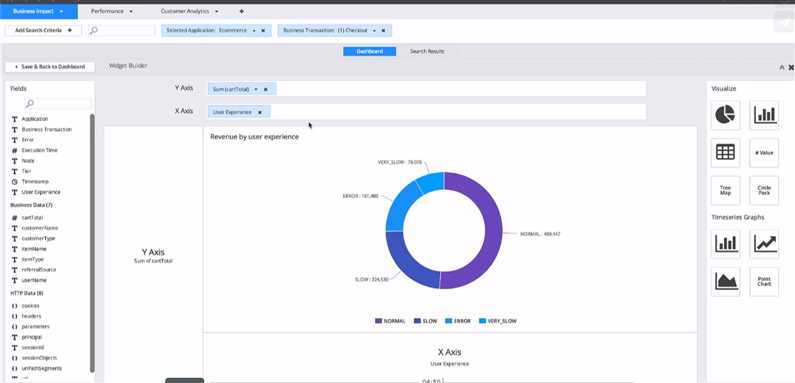Focus the Fields search box

pos(58,103)
